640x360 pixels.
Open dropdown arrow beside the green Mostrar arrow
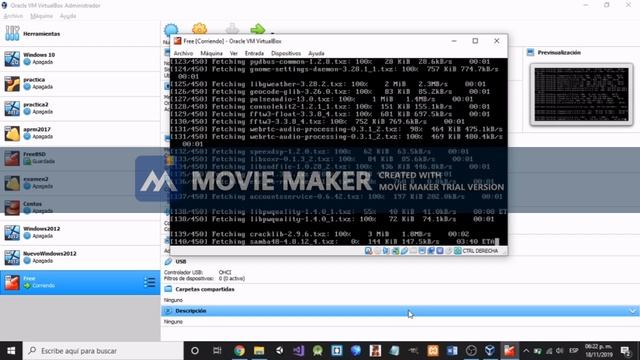[272, 33]
